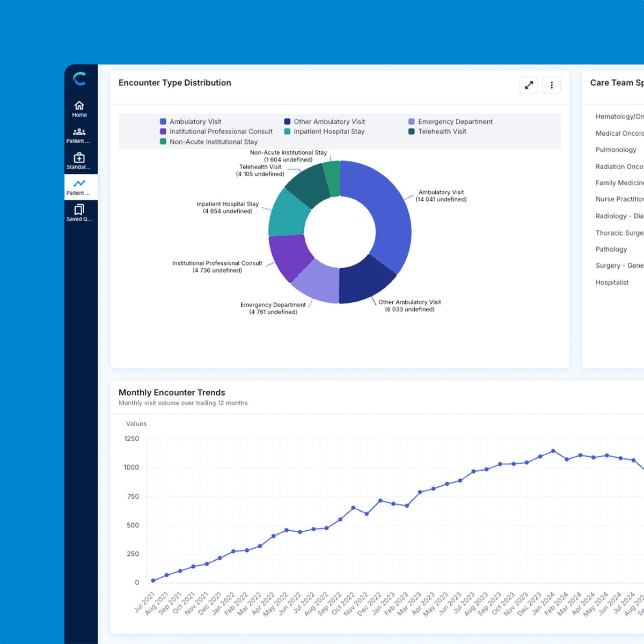Image resolution: width=644 pixels, height=644 pixels.
Task: Select Hematology/On... in Care Team list
Action: 619,116
